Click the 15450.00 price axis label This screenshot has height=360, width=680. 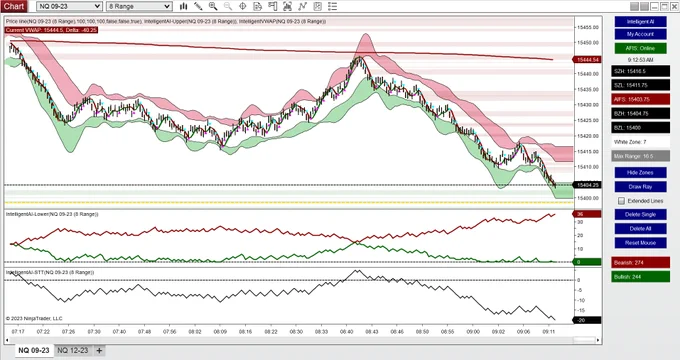[x=588, y=43]
